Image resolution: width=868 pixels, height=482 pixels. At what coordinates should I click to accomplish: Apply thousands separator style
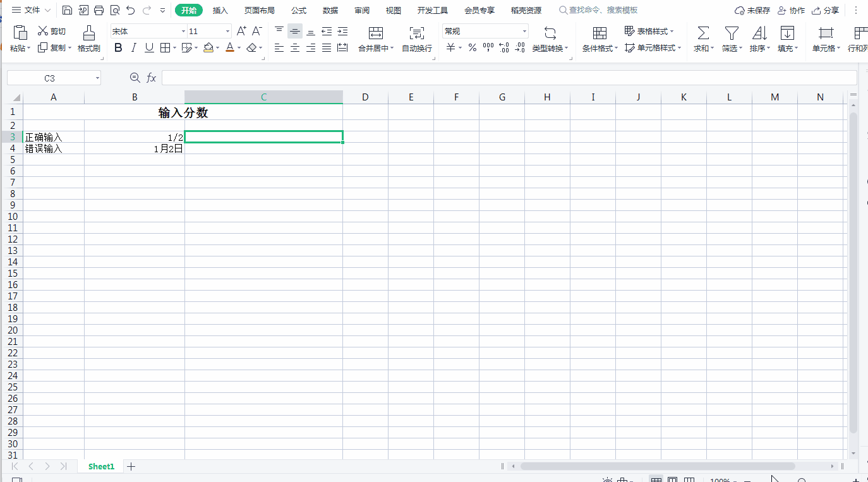pos(488,47)
